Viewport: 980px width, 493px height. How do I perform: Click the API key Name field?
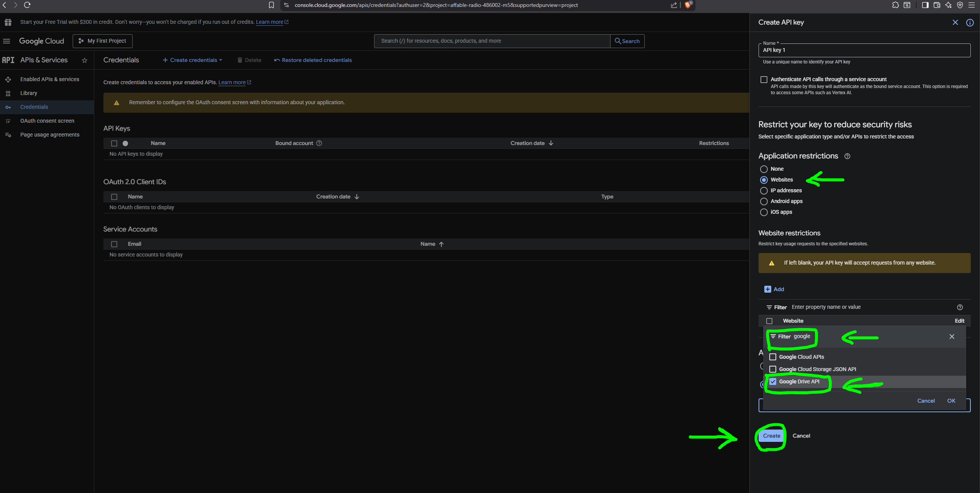pyautogui.click(x=864, y=50)
